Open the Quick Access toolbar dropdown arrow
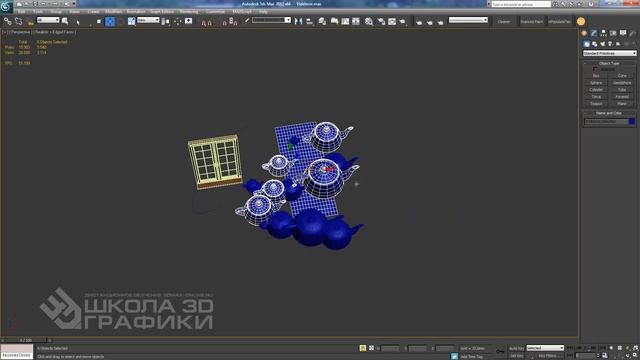 73,4
